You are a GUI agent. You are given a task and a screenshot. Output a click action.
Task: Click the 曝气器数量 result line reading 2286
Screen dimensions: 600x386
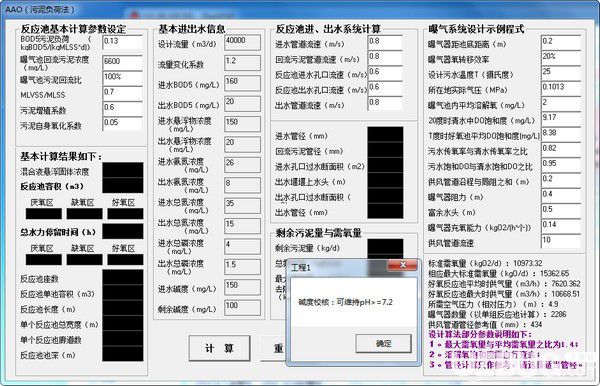pos(497,314)
